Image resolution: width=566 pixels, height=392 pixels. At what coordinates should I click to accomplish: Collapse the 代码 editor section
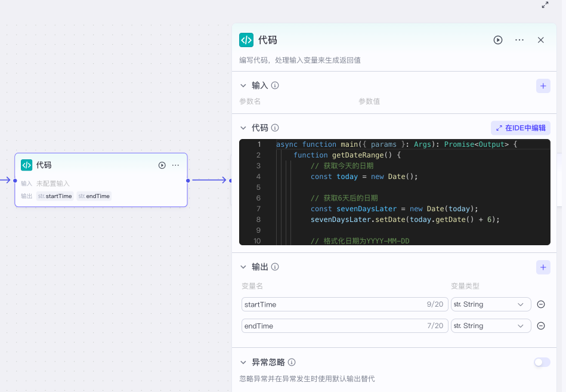(x=243, y=128)
